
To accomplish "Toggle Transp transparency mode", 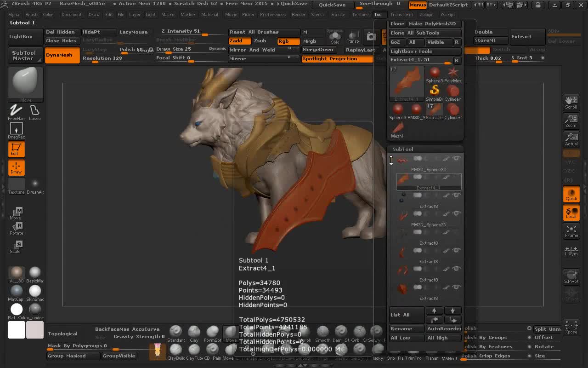I will [353, 36].
